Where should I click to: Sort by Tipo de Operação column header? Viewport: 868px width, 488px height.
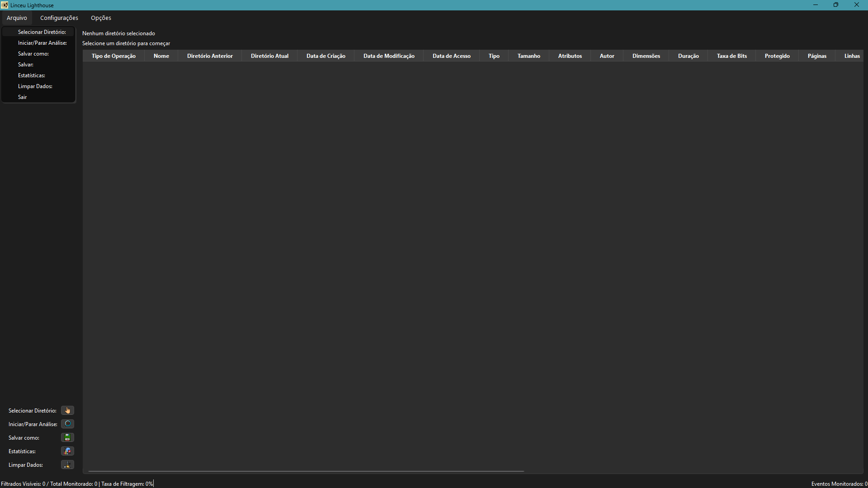(113, 56)
